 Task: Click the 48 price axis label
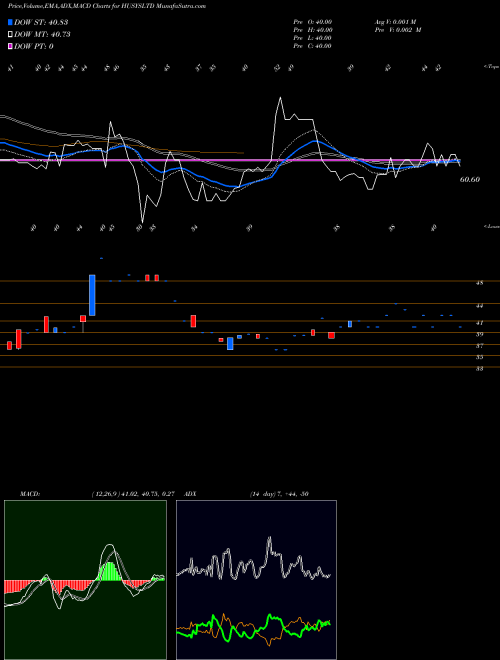479,283
